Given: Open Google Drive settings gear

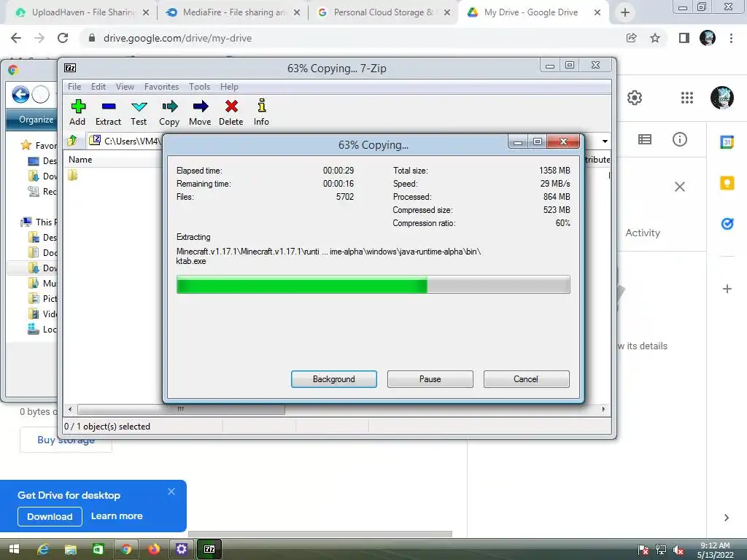Looking at the screenshot, I should pyautogui.click(x=634, y=98).
